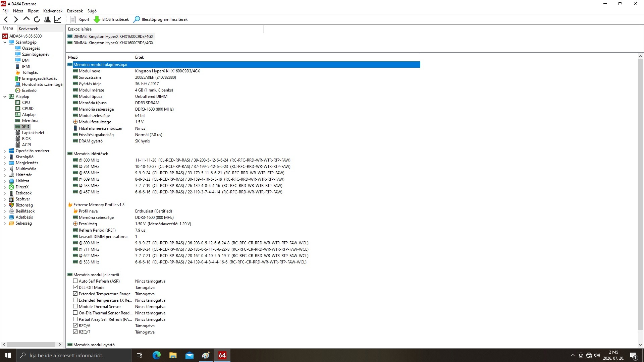Viewport: 644px width, 362px height.
Task: Collapse the Alaplap tree node
Action: click(5, 97)
